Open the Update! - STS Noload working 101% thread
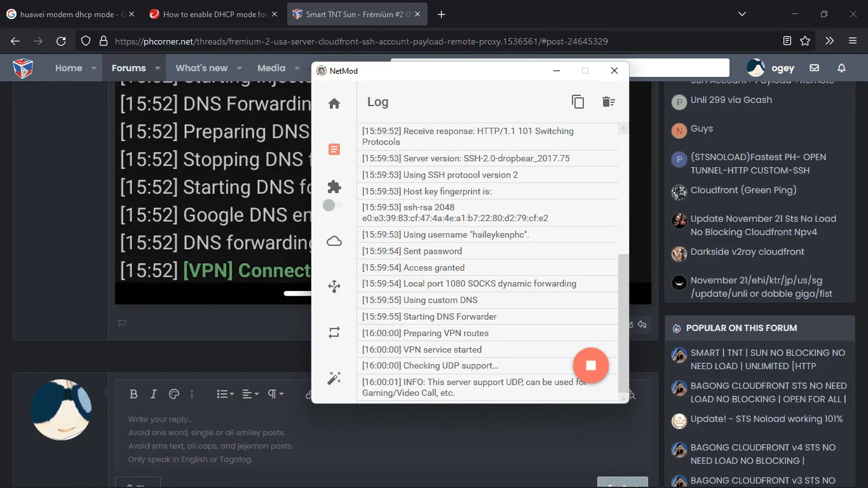The image size is (868, 488). (767, 419)
